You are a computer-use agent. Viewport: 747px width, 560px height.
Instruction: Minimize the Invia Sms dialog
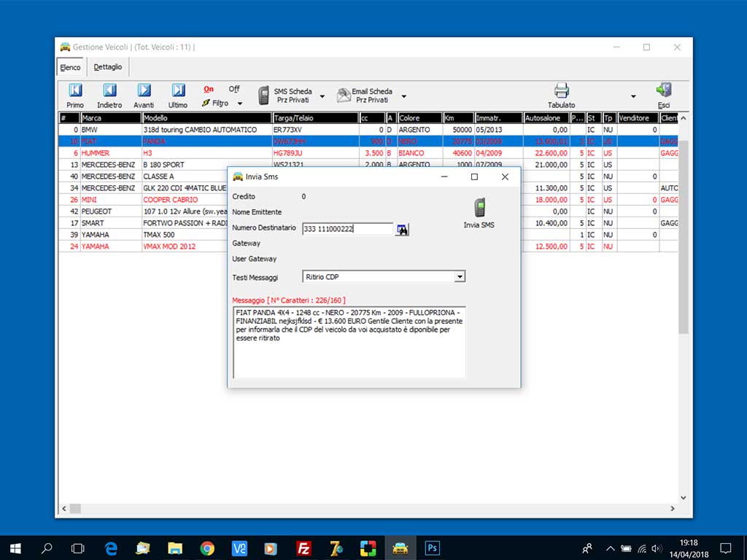pyautogui.click(x=444, y=176)
